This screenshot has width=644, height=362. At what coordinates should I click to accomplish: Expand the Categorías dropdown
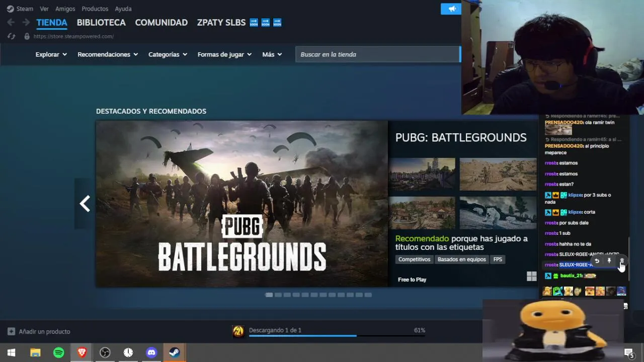pos(168,54)
